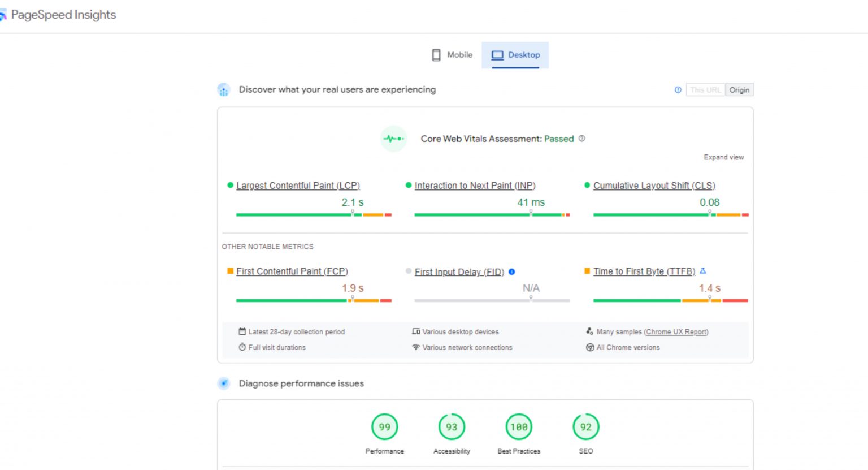
Task: Click the experimental flask icon beside TTFB
Action: tap(702, 271)
